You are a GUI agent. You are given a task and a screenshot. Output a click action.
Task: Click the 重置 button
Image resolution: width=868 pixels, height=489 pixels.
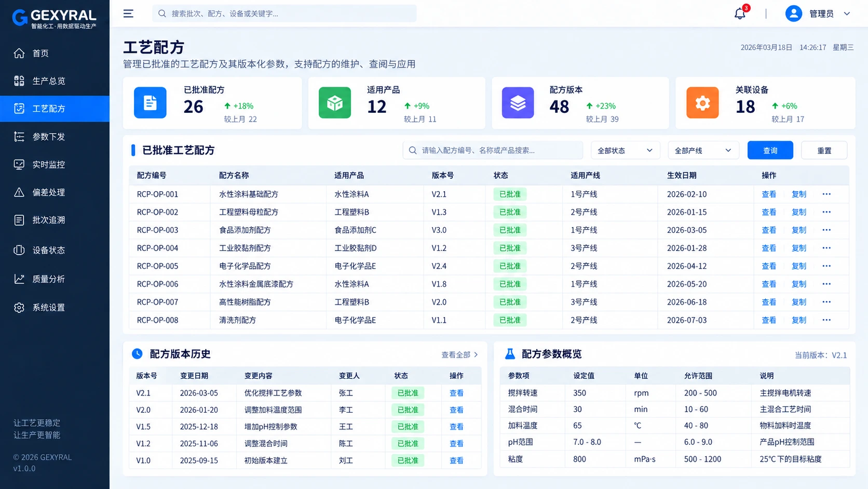pyautogui.click(x=824, y=150)
